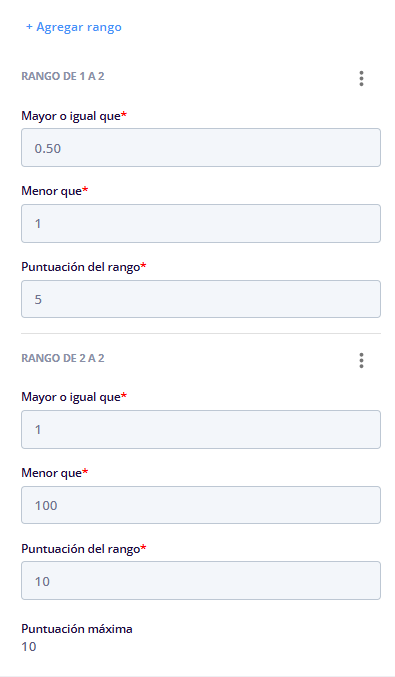Select the RANGO DE 2 A 2 header
Image resolution: width=395 pixels, height=677 pixels.
[63, 358]
